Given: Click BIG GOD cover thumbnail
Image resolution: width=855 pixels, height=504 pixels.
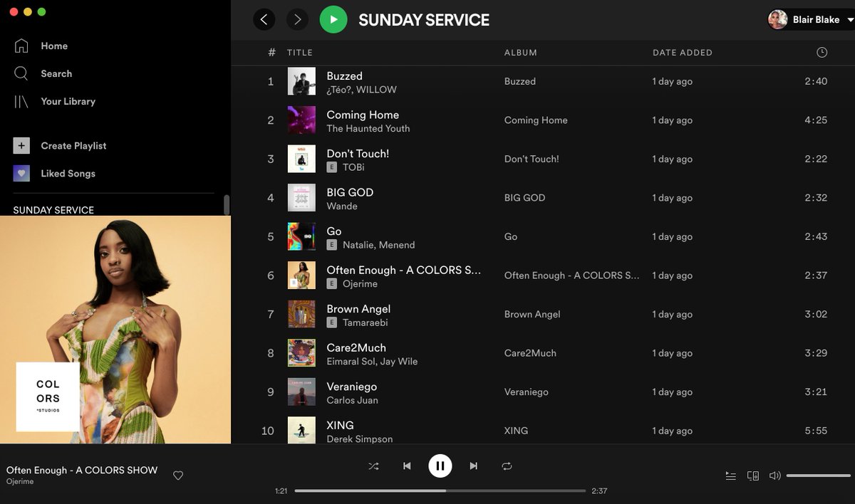Looking at the screenshot, I should (301, 198).
